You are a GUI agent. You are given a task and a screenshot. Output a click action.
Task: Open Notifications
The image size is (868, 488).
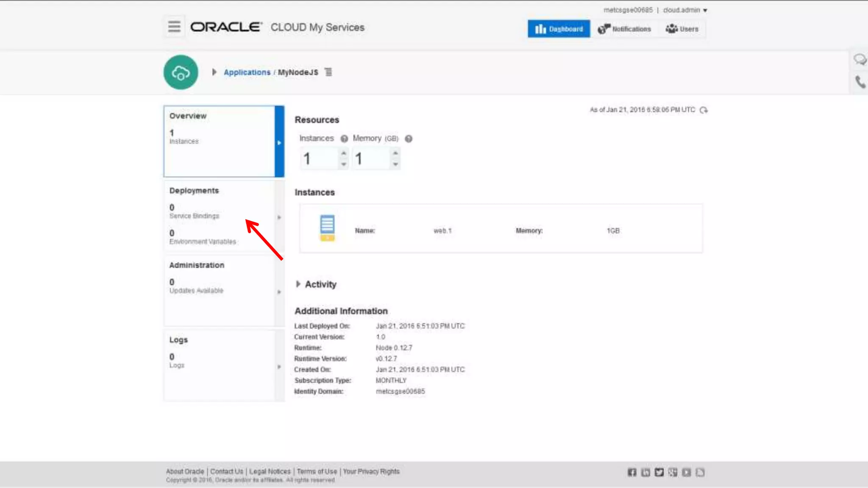624,29
